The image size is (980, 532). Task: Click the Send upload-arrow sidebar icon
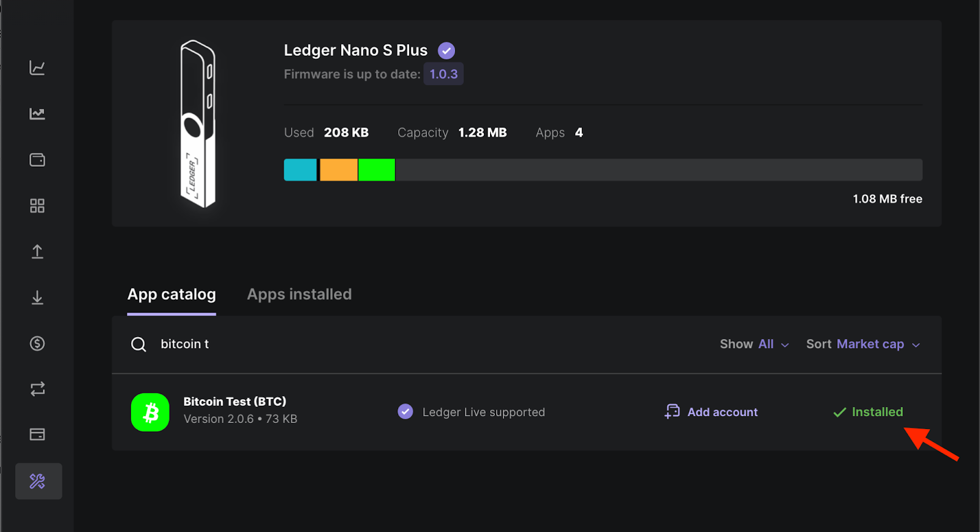[x=37, y=252]
